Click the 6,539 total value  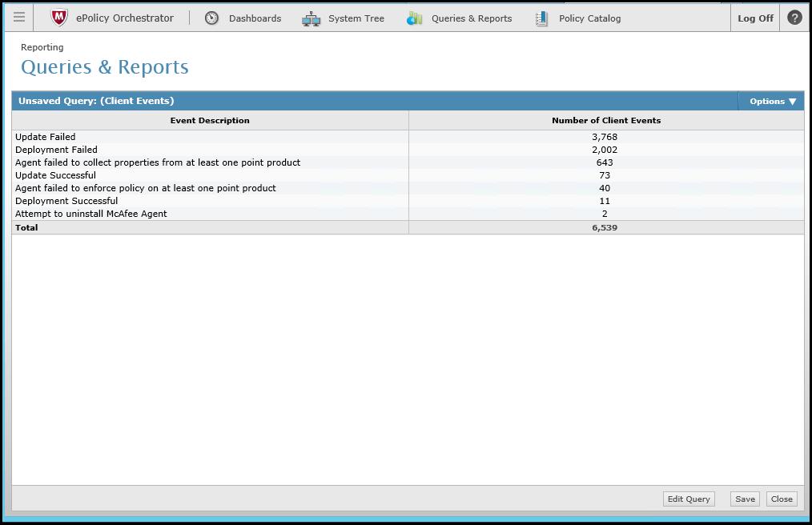tap(605, 227)
